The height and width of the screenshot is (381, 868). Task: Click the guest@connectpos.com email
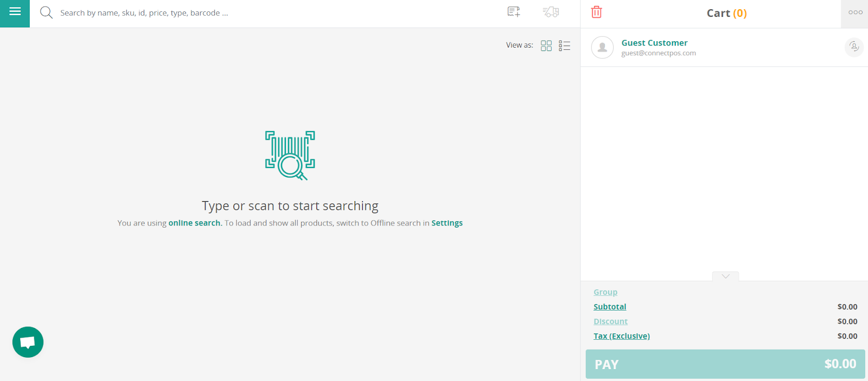tap(659, 53)
